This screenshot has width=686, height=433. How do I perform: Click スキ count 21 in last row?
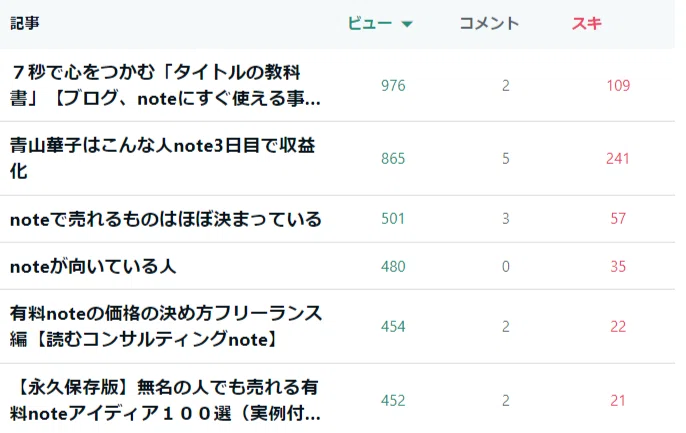(618, 401)
